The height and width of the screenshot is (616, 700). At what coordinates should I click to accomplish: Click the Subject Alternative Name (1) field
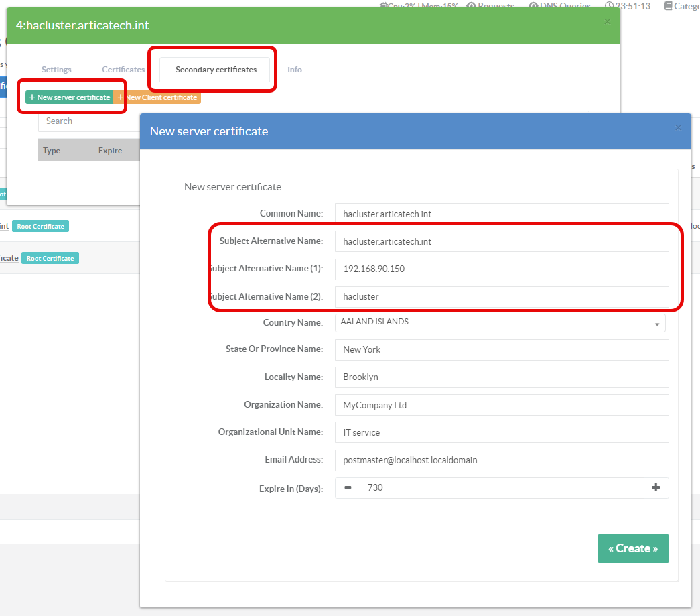pos(501,269)
